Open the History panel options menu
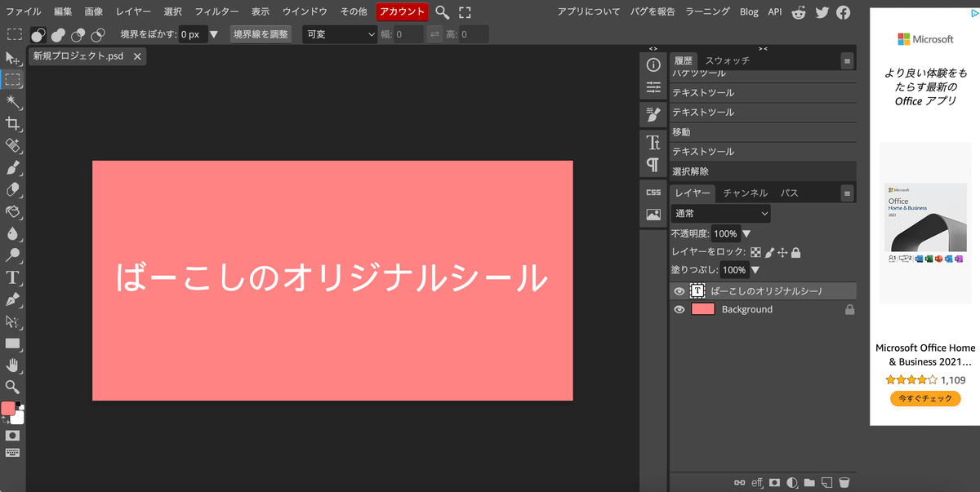 point(848,60)
